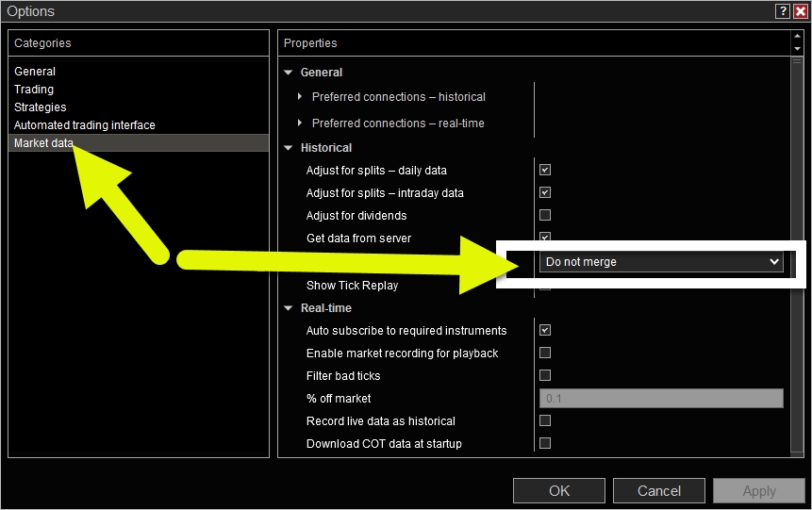The image size is (812, 510).
Task: Enable Record live data as historical
Action: coord(545,421)
